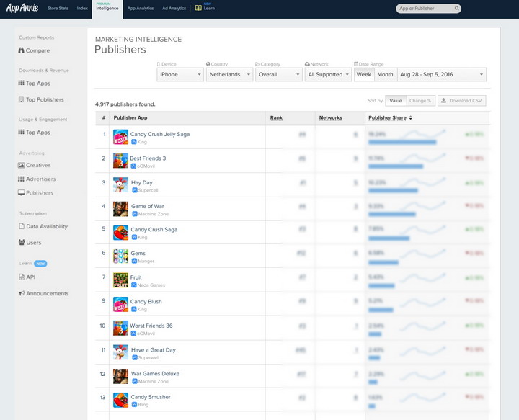Open the Candy Blush app icon

click(x=120, y=304)
